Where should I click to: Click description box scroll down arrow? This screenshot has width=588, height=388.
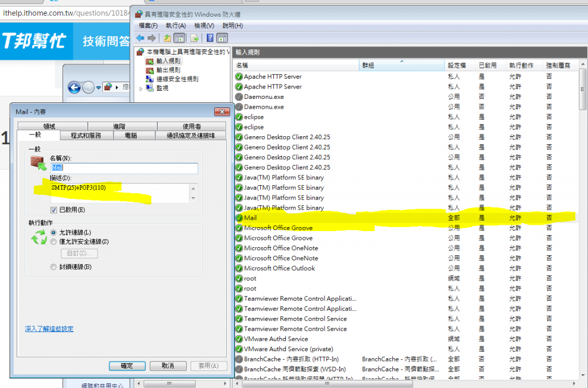[194, 198]
